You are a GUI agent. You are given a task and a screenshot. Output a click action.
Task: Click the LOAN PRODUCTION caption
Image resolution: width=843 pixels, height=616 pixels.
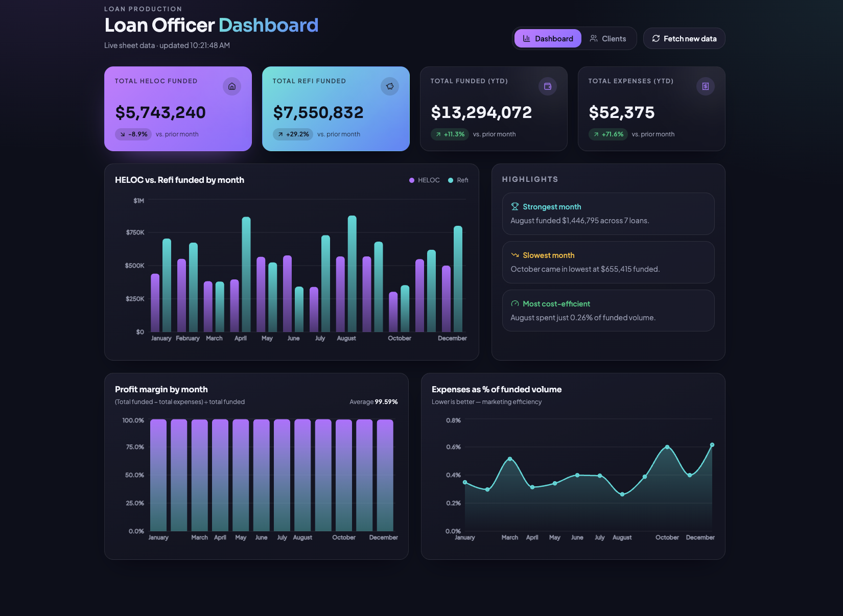(x=143, y=9)
